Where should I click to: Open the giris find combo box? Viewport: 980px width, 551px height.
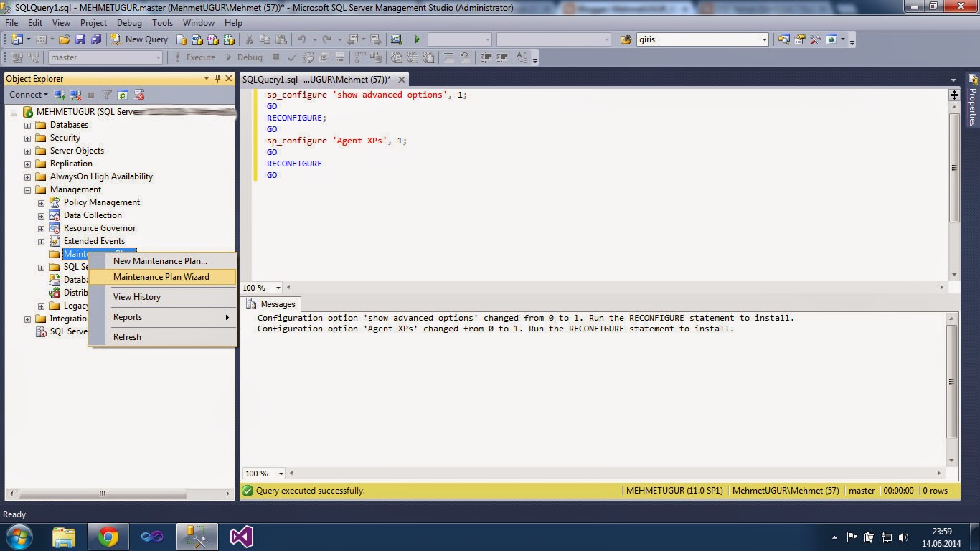coord(702,39)
